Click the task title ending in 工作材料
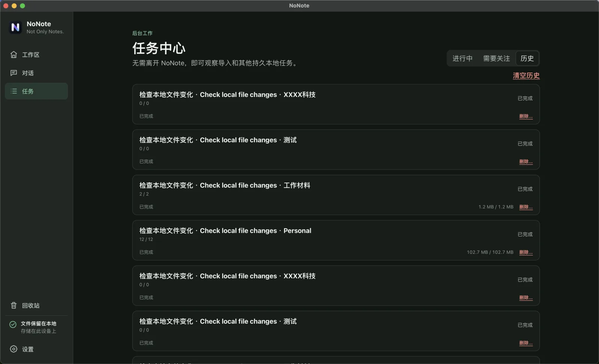 click(x=225, y=186)
